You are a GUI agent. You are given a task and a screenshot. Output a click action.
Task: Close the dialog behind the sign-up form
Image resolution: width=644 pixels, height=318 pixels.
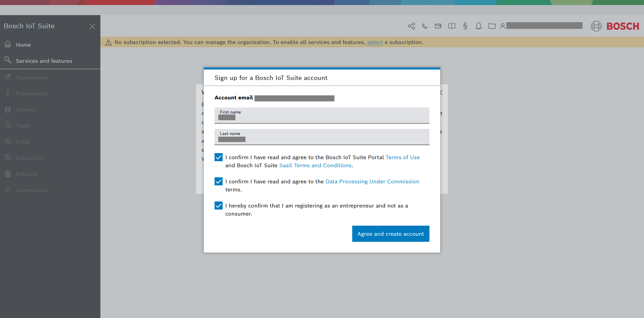[442, 92]
